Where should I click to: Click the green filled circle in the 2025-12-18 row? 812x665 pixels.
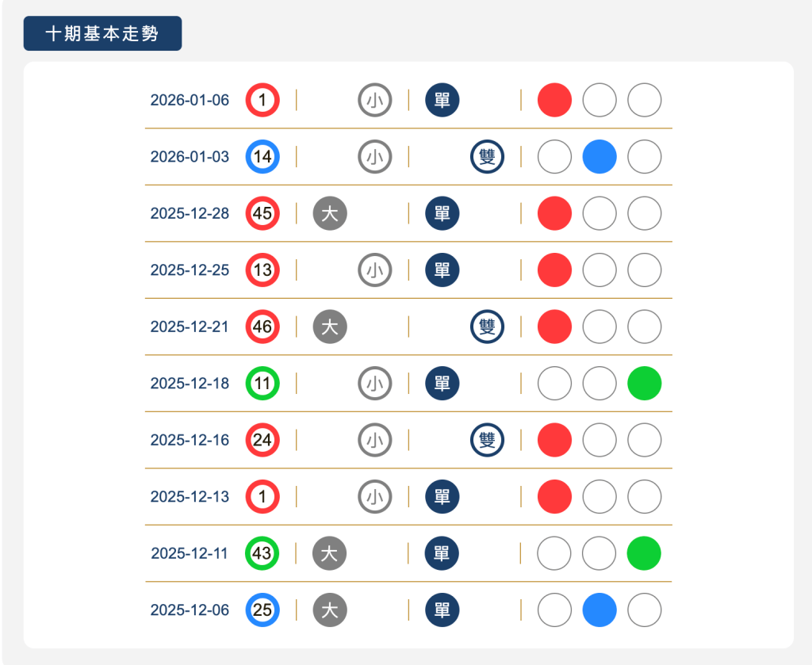(645, 384)
